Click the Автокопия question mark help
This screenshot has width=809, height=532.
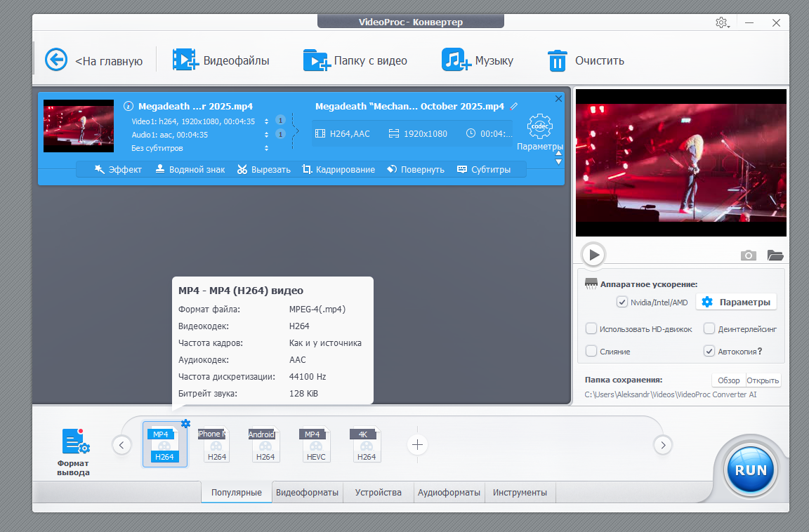coord(759,351)
